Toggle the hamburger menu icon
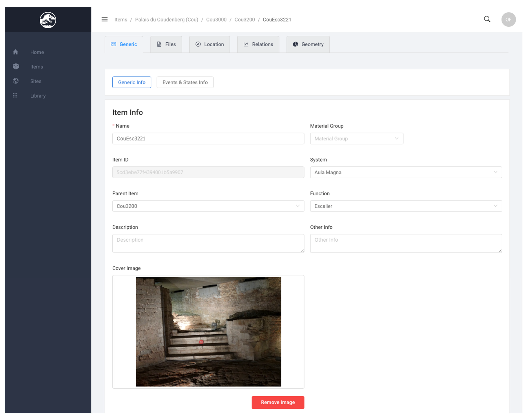The image size is (528, 420). (105, 19)
